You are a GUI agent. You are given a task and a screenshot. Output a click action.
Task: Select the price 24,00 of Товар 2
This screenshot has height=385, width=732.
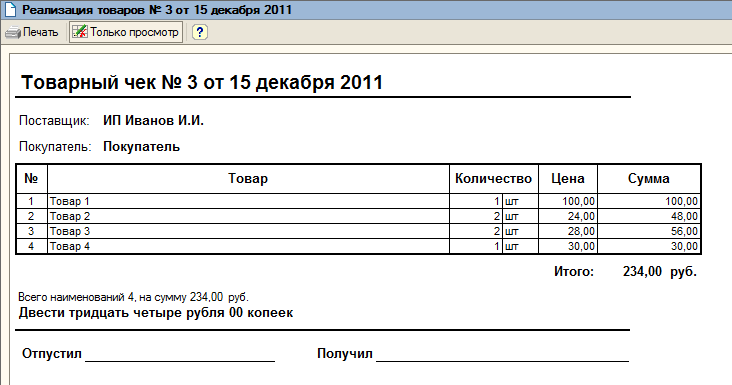point(568,216)
